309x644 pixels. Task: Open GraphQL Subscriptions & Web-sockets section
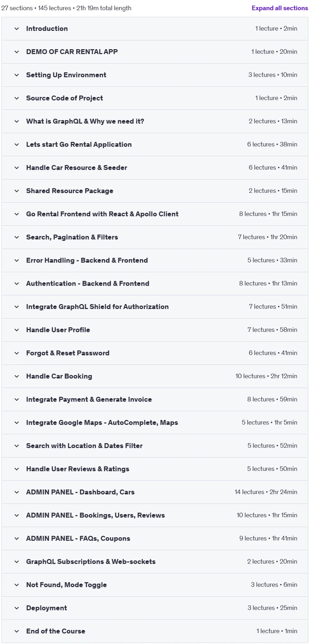tap(155, 562)
